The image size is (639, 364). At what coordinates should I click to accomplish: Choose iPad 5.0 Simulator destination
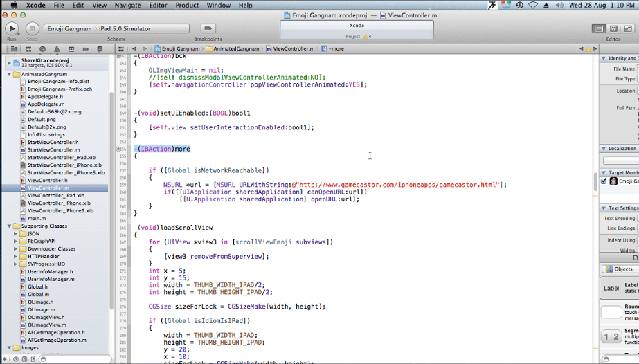(125, 28)
